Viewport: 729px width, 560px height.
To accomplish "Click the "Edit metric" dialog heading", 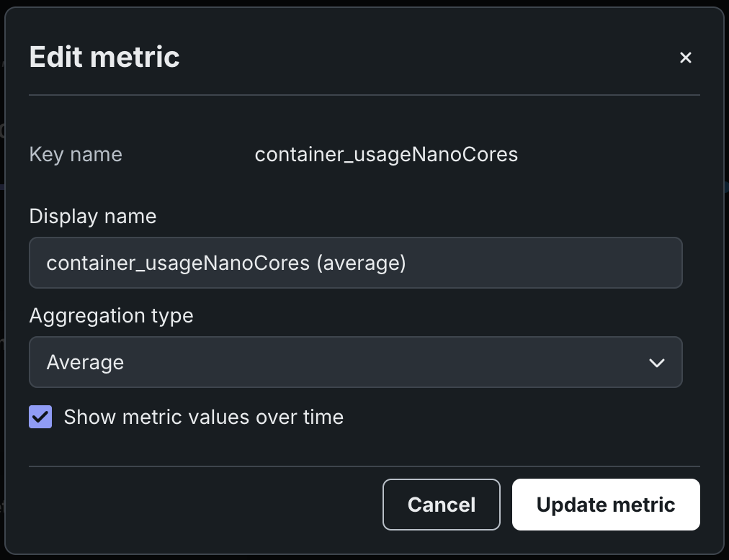I will point(104,57).
